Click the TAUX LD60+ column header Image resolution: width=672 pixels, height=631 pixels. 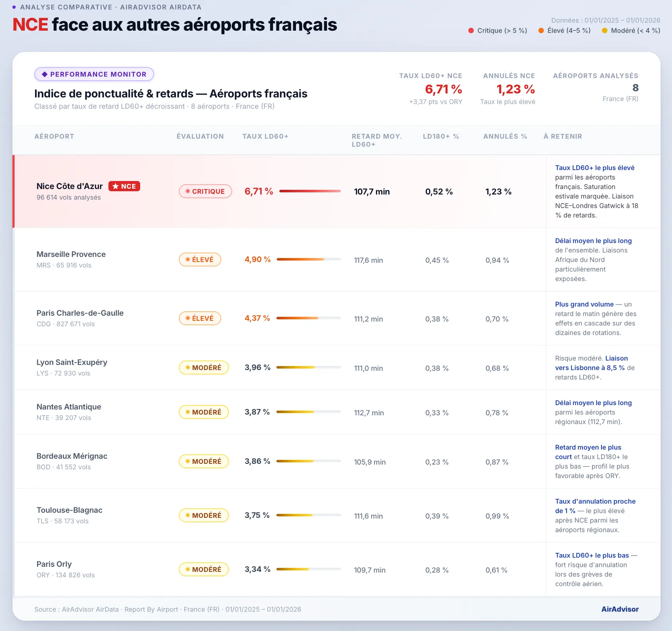[x=265, y=136]
